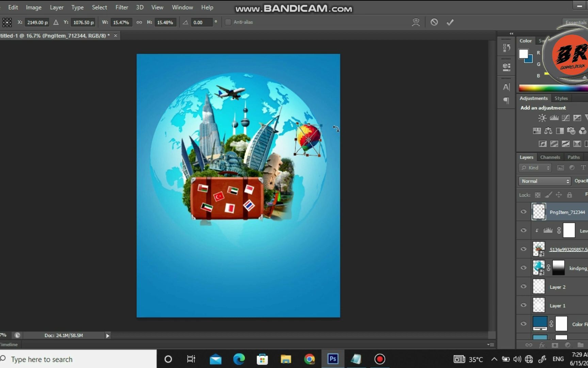Image resolution: width=588 pixels, height=368 pixels.
Task: Hide the PngItem_712344 layer
Action: tap(524, 212)
